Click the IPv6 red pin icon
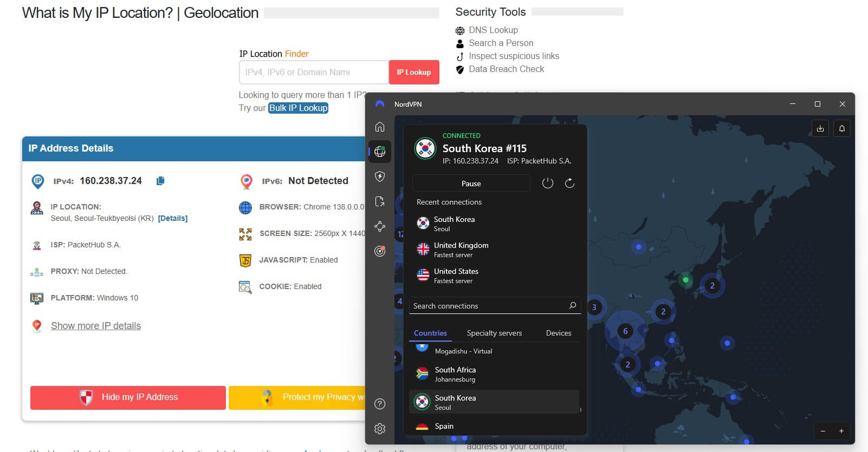868x452 pixels. pyautogui.click(x=247, y=181)
